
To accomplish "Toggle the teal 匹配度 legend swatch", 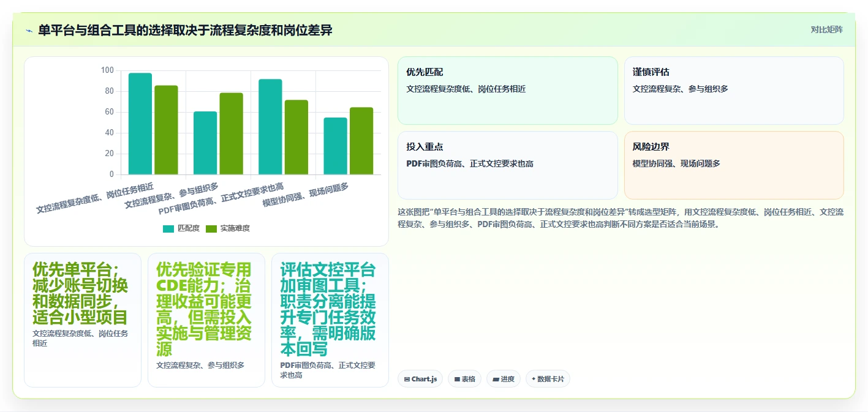I will [x=168, y=228].
